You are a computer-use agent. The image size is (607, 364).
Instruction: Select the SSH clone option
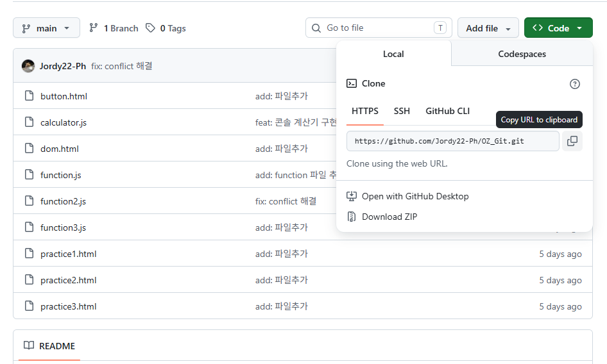[x=402, y=111]
